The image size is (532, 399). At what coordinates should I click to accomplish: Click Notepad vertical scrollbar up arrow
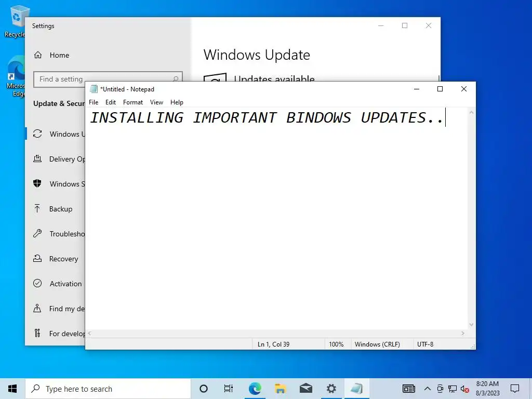pyautogui.click(x=471, y=112)
